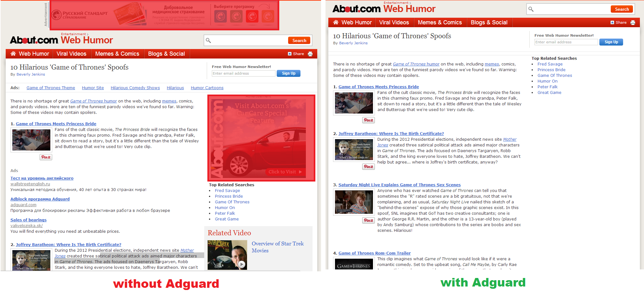This screenshot has width=644, height=296.
Task: Open Memes & Comics tab in left page
Action: pyautogui.click(x=117, y=54)
